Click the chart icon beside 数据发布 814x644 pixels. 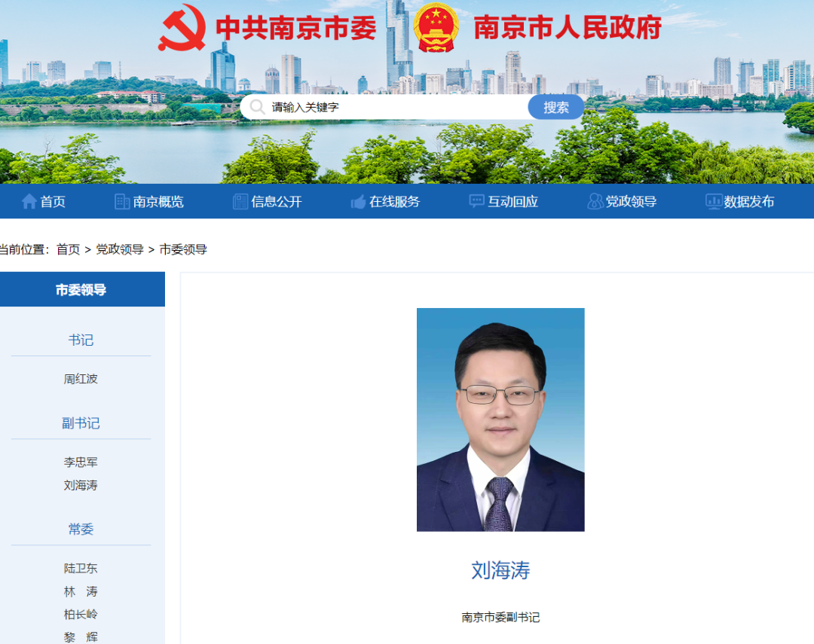(713, 201)
